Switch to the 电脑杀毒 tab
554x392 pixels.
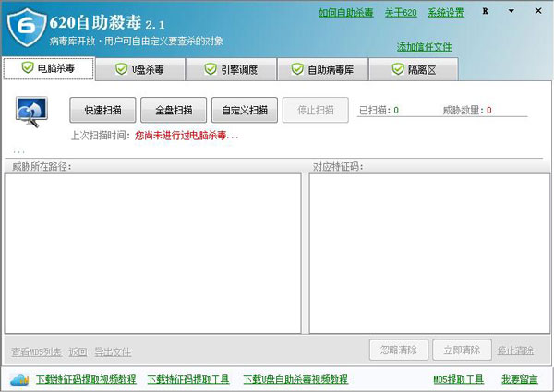(x=49, y=68)
